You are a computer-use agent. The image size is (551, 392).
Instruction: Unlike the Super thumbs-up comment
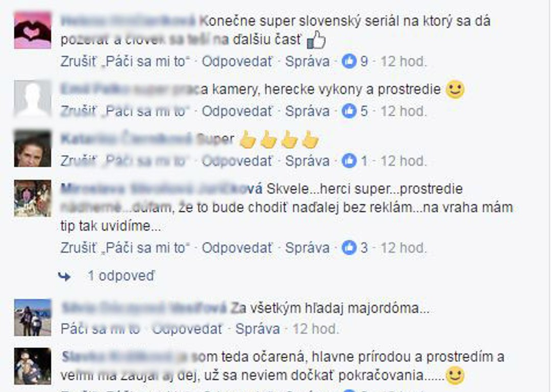pyautogui.click(x=125, y=161)
